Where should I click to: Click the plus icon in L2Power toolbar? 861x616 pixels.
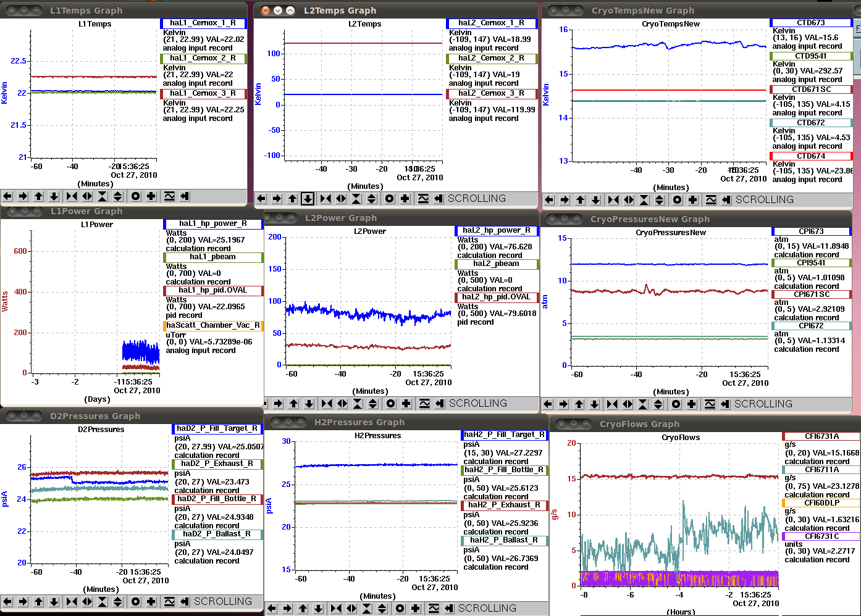(x=406, y=404)
